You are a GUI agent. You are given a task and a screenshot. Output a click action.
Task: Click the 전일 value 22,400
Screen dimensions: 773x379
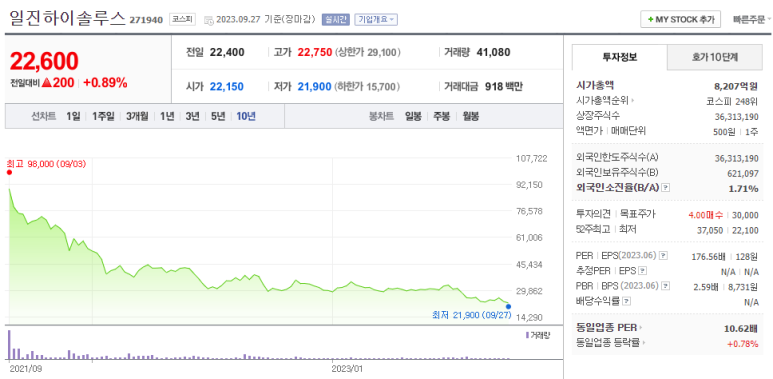[x=227, y=53]
